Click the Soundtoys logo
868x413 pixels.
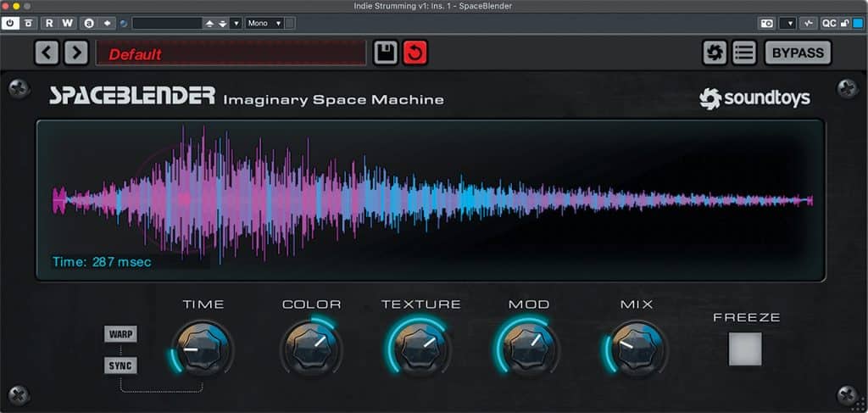754,98
